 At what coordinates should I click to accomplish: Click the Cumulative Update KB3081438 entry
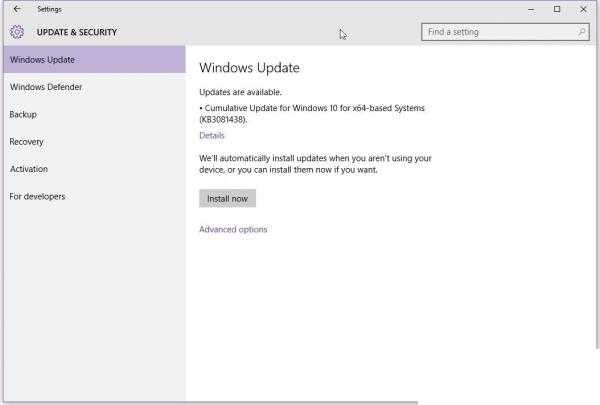[x=312, y=114]
